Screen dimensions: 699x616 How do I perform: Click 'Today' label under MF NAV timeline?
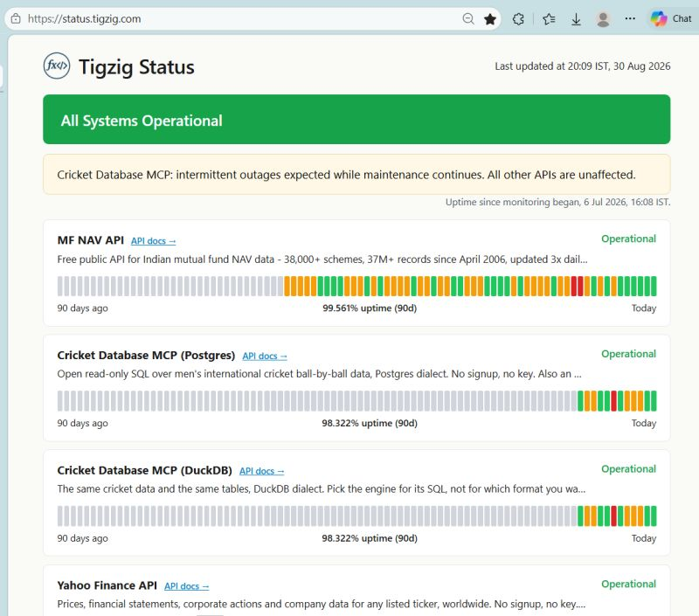click(x=644, y=308)
